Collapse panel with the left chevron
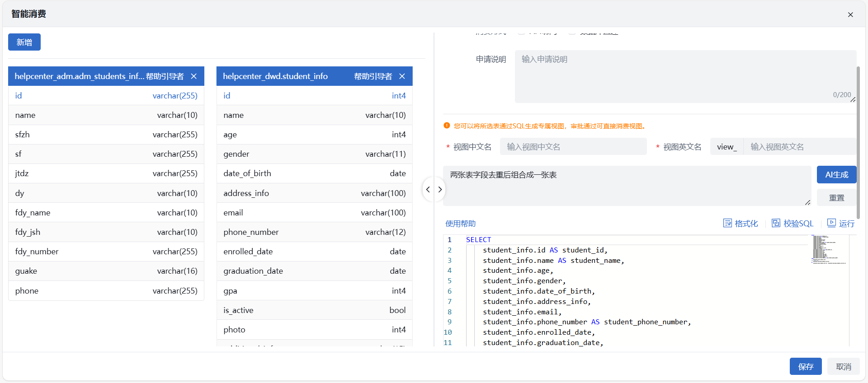The height and width of the screenshot is (383, 868). (x=428, y=190)
